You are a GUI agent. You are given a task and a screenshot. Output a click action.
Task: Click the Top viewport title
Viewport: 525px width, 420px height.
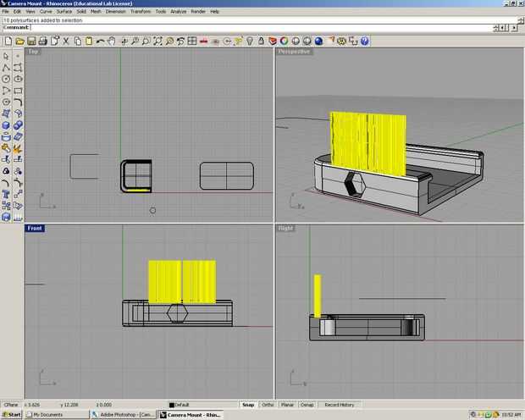pos(34,52)
